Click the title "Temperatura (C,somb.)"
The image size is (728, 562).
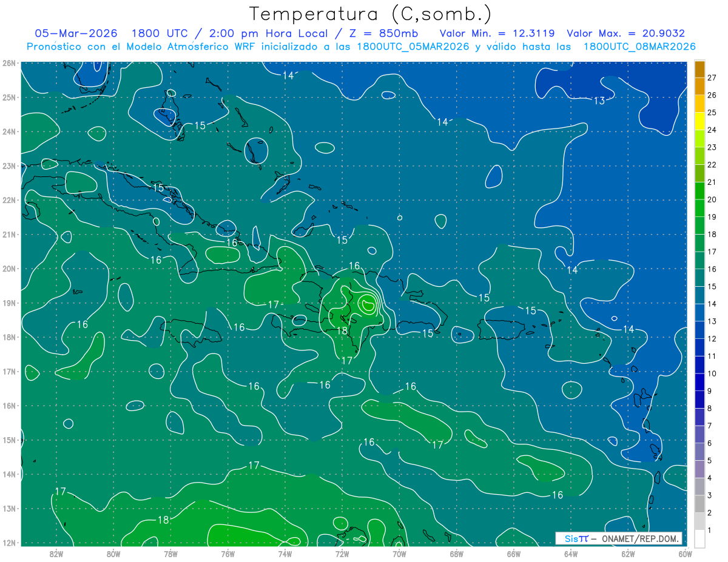click(x=371, y=14)
